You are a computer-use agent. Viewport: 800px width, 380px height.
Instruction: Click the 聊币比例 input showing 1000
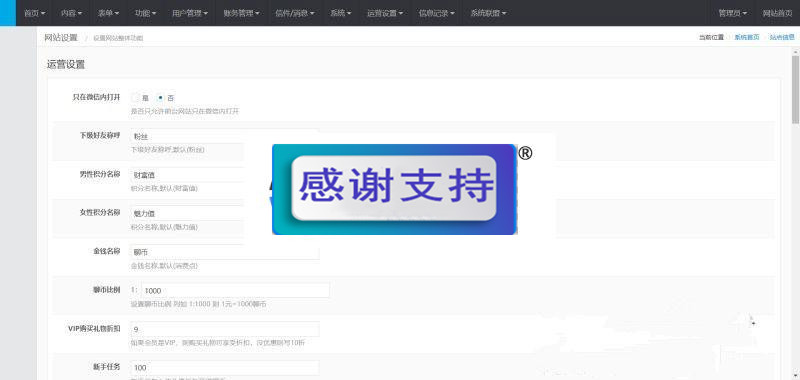(x=235, y=290)
